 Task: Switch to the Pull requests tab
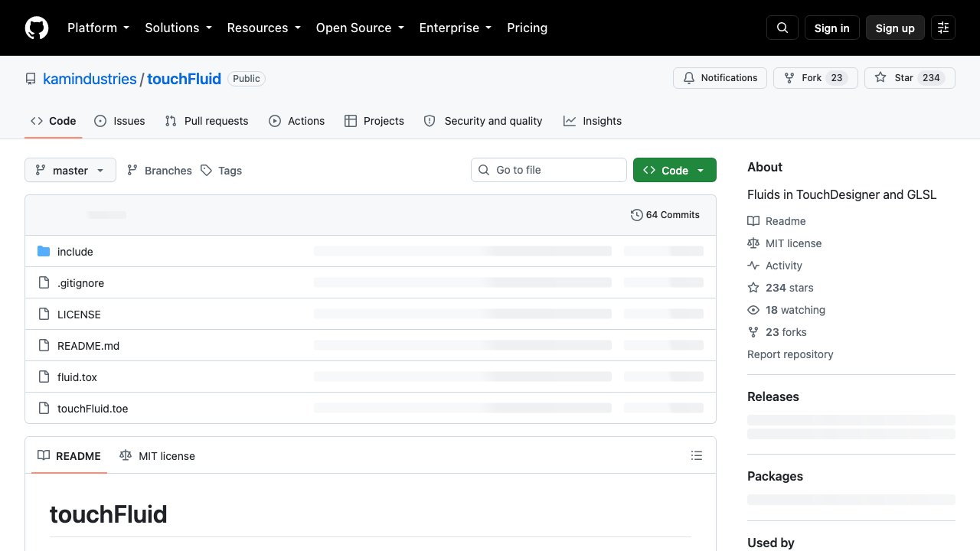pos(207,121)
